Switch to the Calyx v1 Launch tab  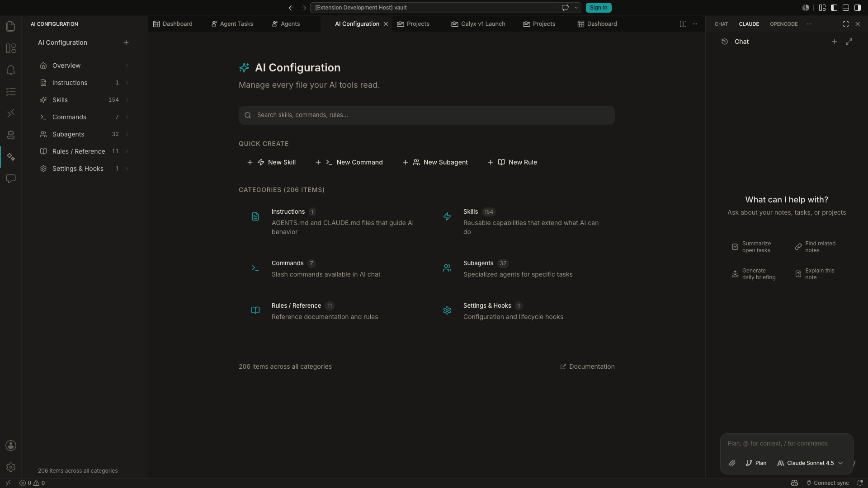click(478, 24)
